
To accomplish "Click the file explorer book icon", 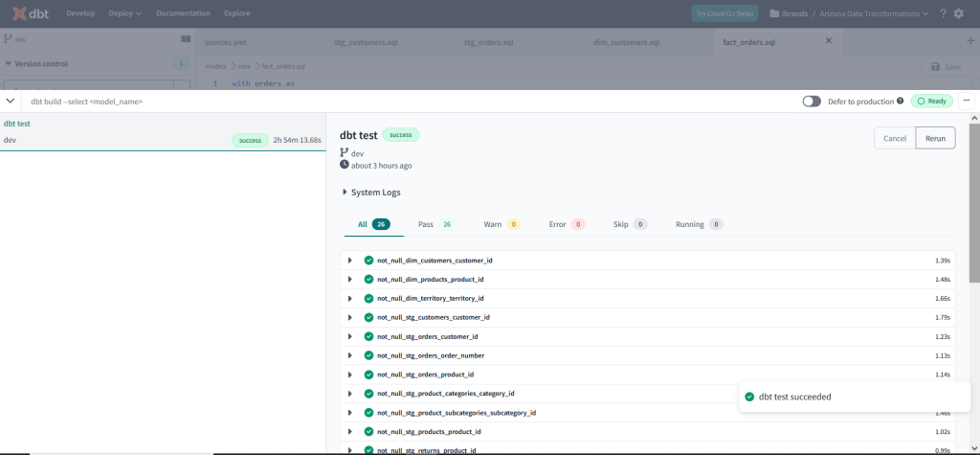I will click(x=186, y=39).
